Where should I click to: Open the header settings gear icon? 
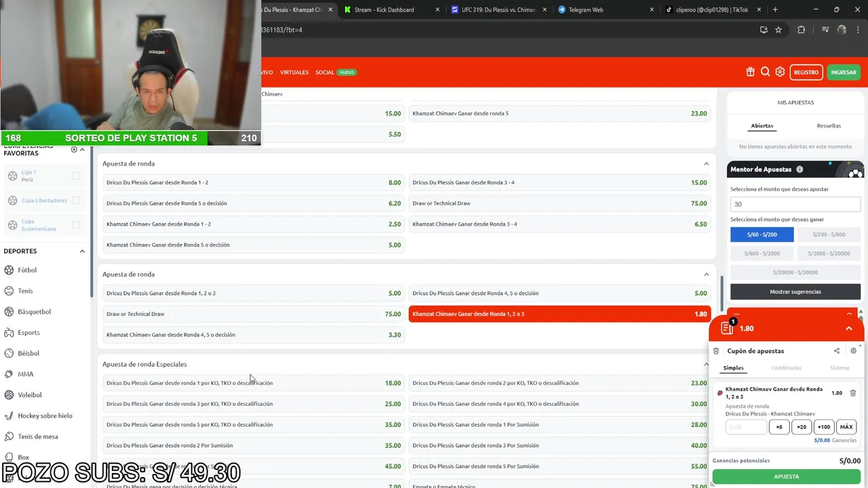pos(780,72)
